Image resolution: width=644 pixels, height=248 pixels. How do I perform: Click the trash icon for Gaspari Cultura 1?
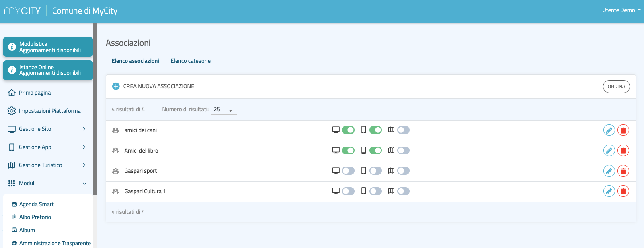tap(623, 191)
